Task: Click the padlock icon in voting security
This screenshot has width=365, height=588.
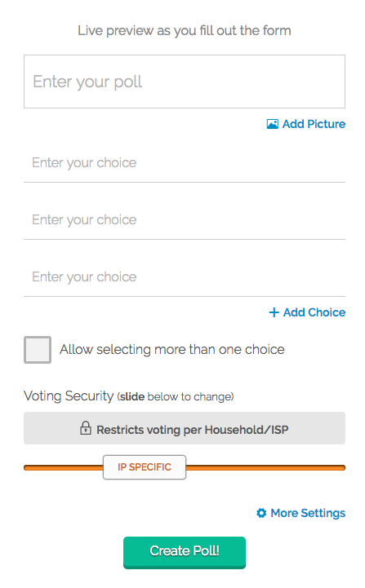Action: click(x=86, y=428)
